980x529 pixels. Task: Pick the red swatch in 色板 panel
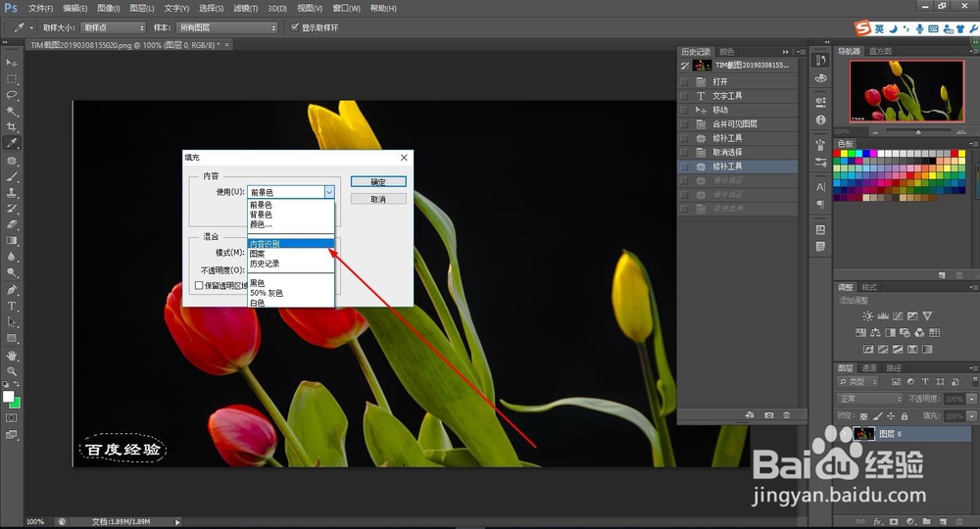[x=838, y=154]
